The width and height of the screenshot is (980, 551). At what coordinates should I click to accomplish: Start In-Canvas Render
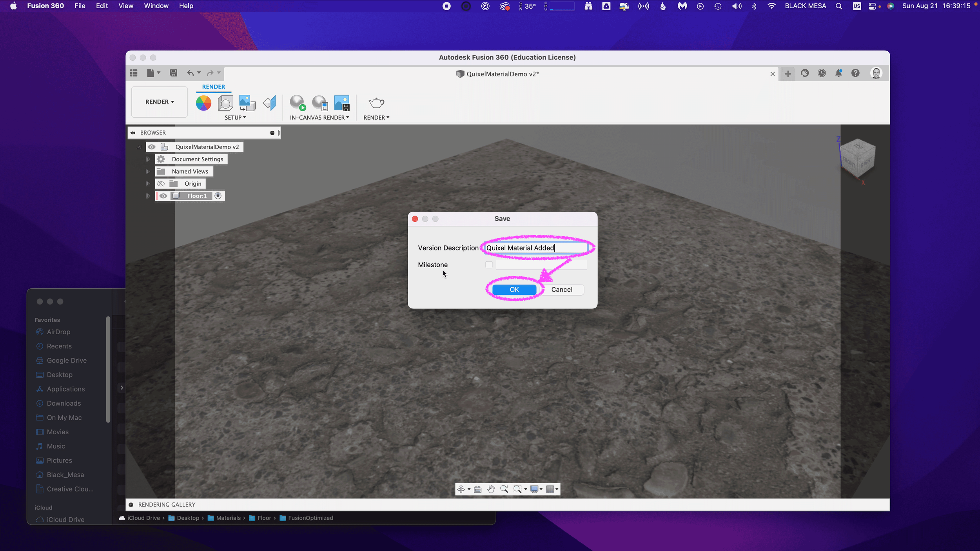pyautogui.click(x=298, y=103)
